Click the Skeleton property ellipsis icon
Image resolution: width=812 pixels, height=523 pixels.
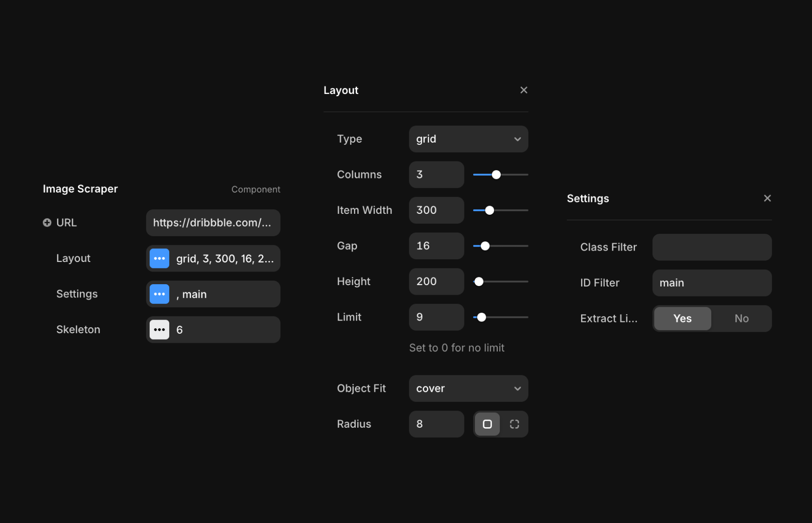coord(159,330)
